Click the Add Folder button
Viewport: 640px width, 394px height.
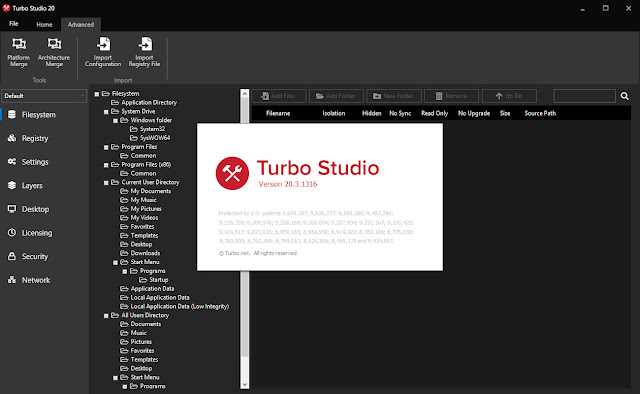pos(336,96)
